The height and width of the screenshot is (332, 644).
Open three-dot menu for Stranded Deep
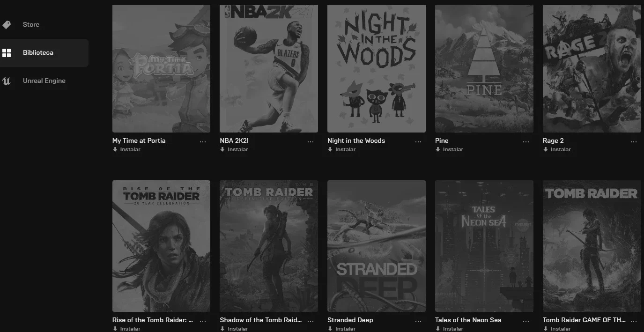(x=418, y=321)
